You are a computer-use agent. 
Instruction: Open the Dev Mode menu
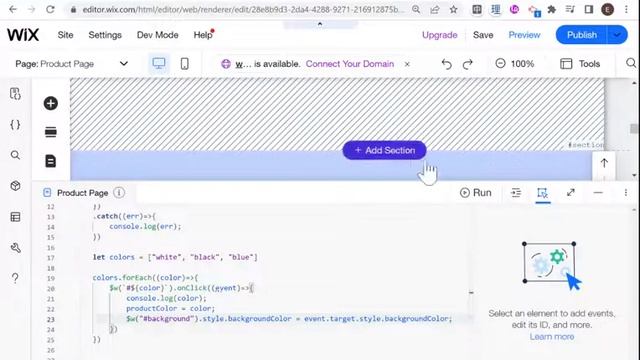(x=158, y=35)
